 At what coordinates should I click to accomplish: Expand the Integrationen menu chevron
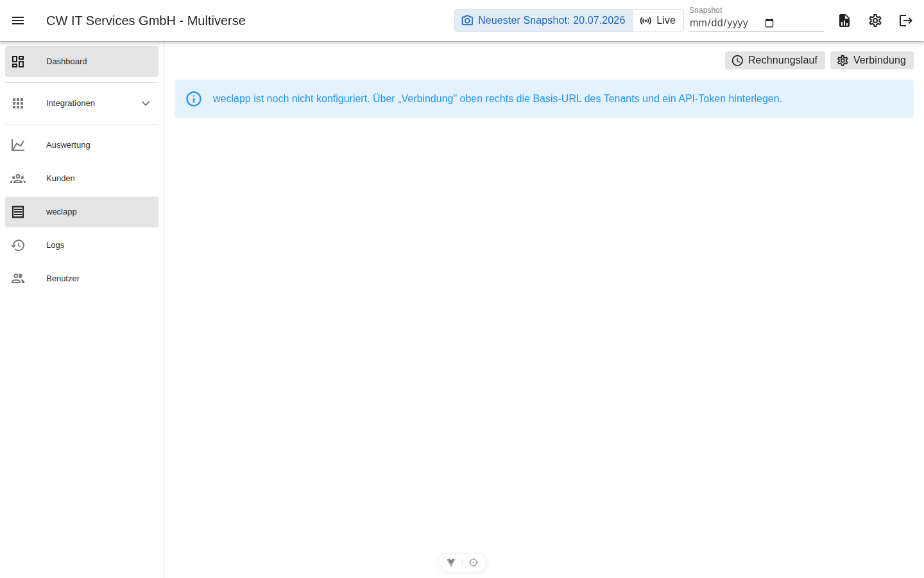pyautogui.click(x=146, y=103)
